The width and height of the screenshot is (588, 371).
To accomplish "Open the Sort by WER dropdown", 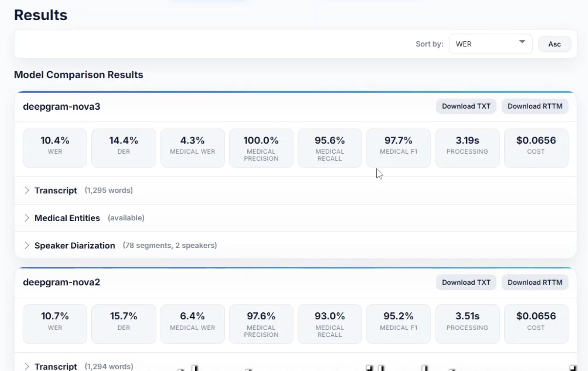I will click(x=491, y=44).
